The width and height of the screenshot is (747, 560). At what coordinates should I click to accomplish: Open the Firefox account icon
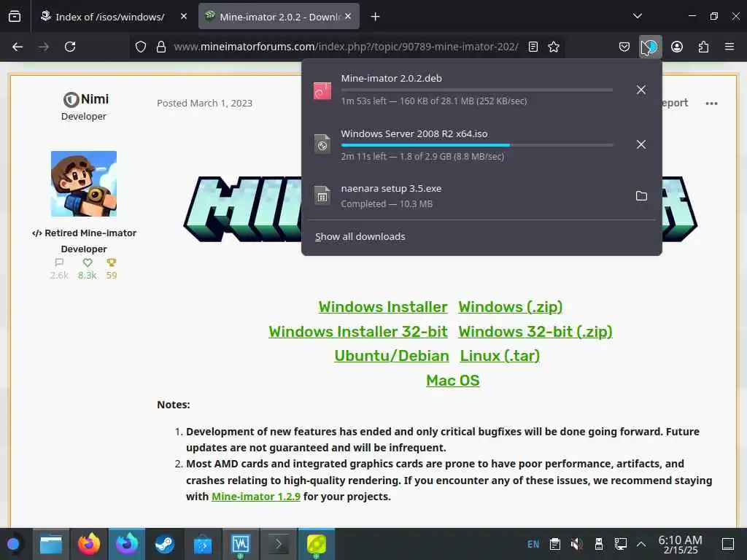pyautogui.click(x=677, y=47)
